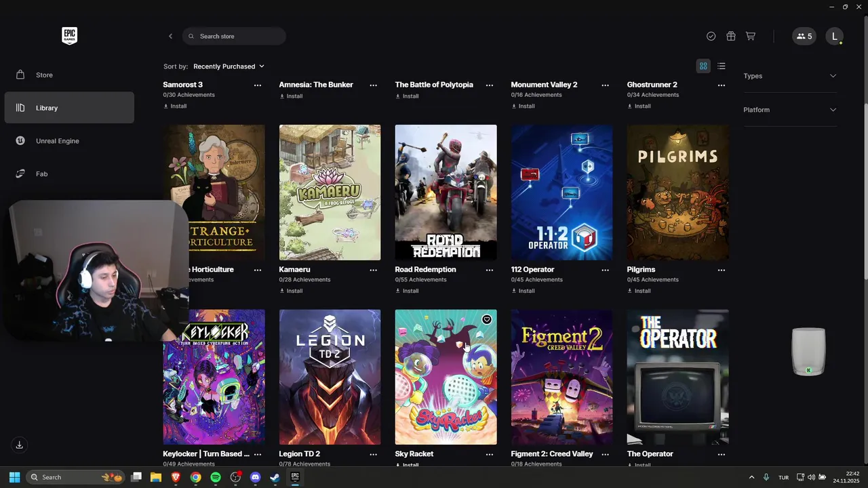Open options menu for Amnesia: The Bunker
The height and width of the screenshot is (488, 868).
point(374,85)
